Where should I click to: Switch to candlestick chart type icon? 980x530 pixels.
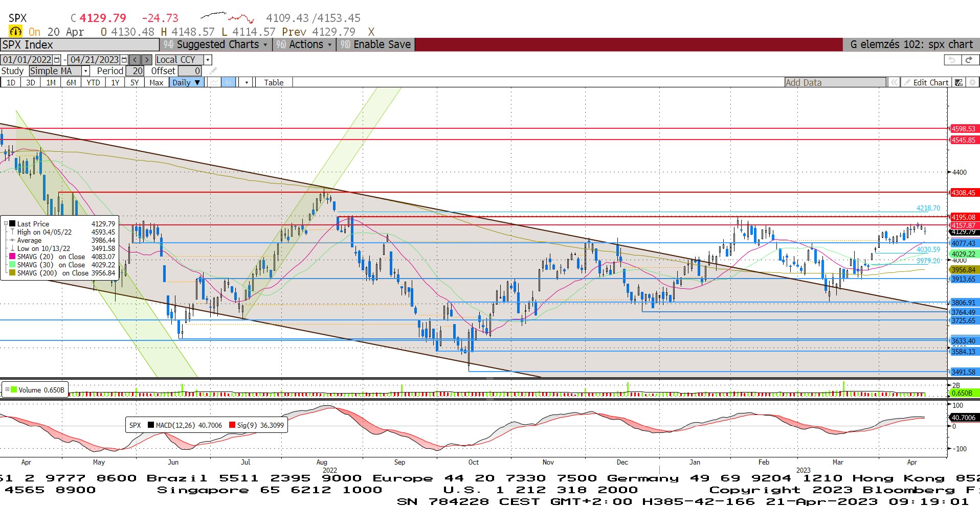pos(228,82)
